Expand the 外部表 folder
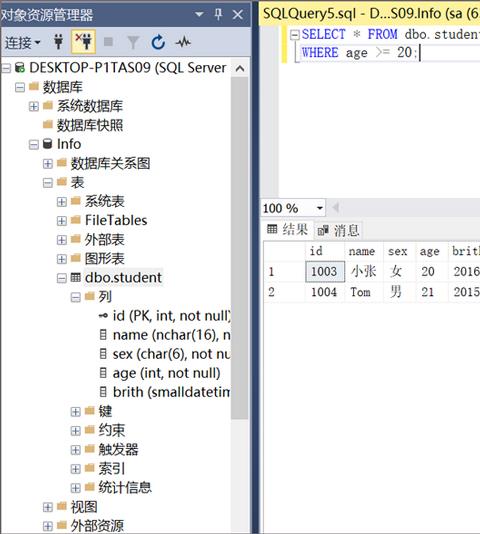 click(62, 240)
